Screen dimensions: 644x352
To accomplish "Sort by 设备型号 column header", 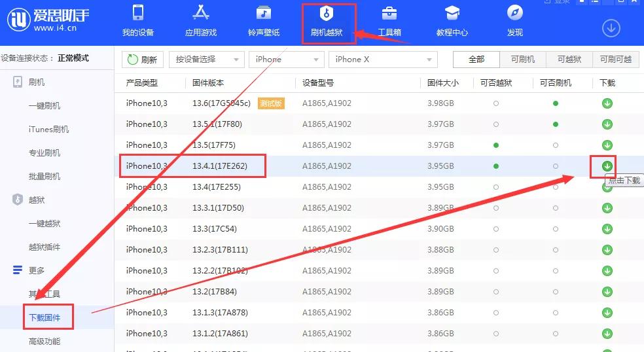I will tap(318, 83).
